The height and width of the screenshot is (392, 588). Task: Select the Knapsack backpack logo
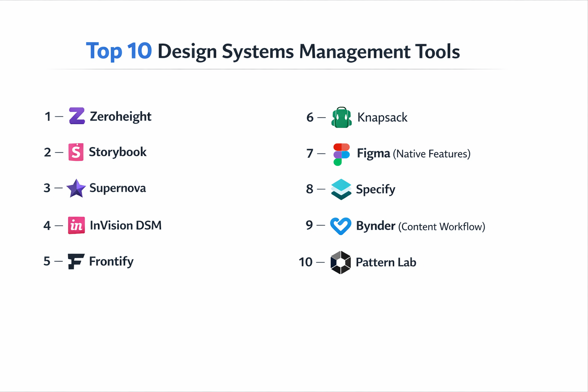341,117
